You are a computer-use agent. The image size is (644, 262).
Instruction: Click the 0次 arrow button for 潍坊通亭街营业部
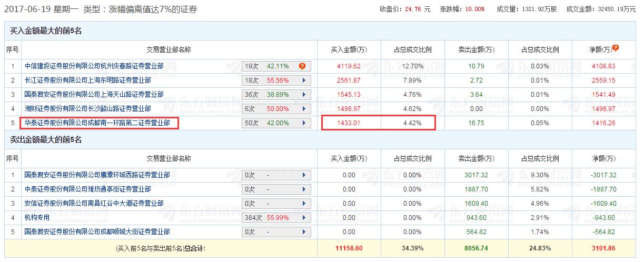coord(304,189)
